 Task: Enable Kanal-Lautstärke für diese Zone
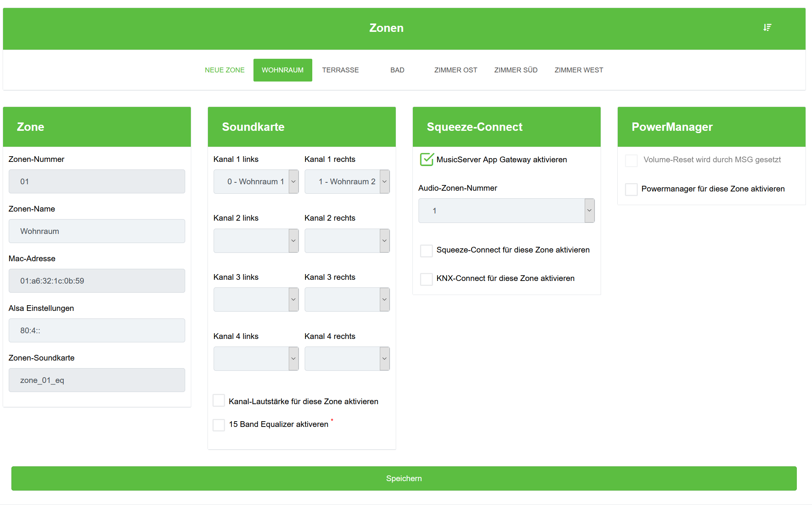219,401
